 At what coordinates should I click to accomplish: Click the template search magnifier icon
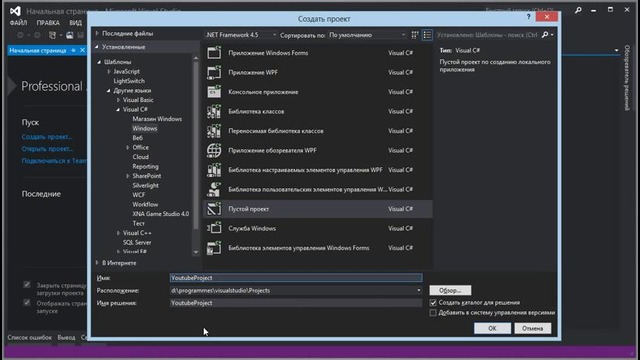click(x=545, y=35)
